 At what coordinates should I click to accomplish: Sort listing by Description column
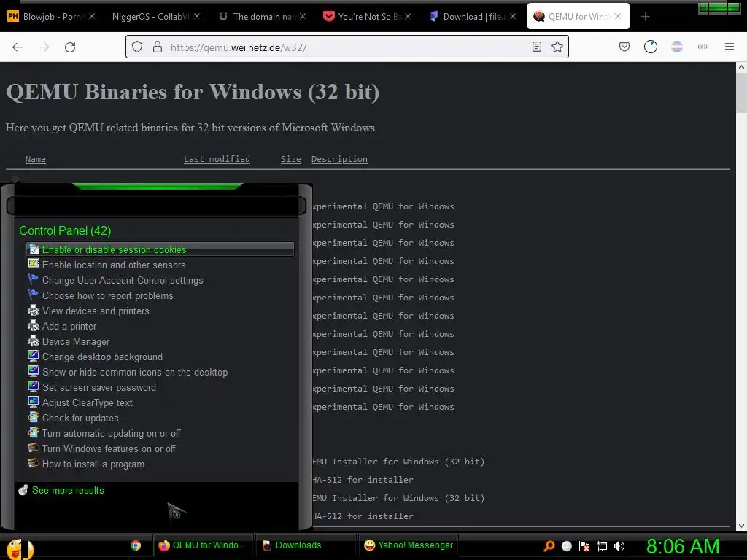pyautogui.click(x=339, y=159)
